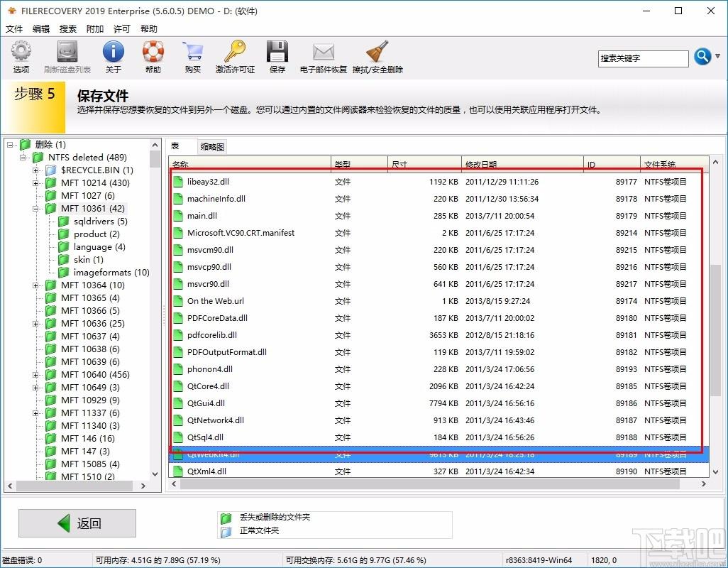The image size is (728, 568).
Task: Select the PDFOutputFormat.dll file name
Action: coord(227,352)
